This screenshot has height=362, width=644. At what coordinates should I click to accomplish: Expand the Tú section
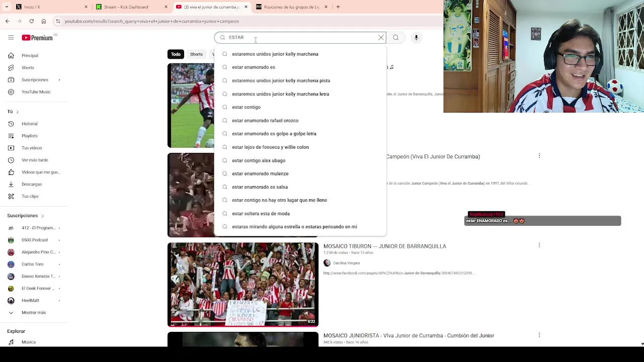point(13,112)
